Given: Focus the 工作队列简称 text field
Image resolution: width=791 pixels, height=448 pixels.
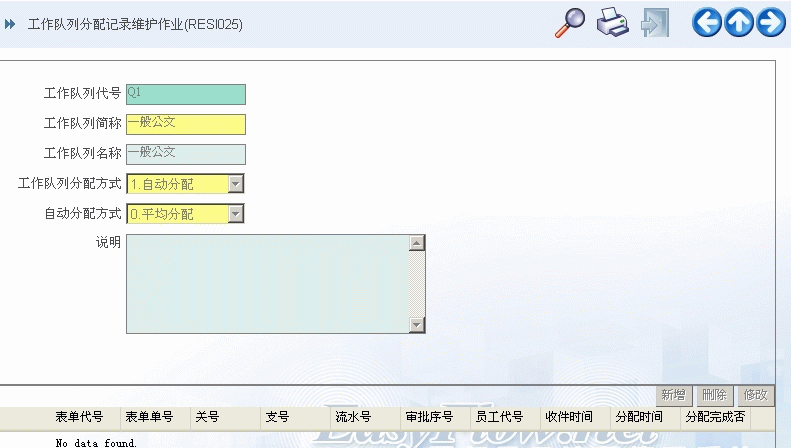Looking at the screenshot, I should 185,124.
